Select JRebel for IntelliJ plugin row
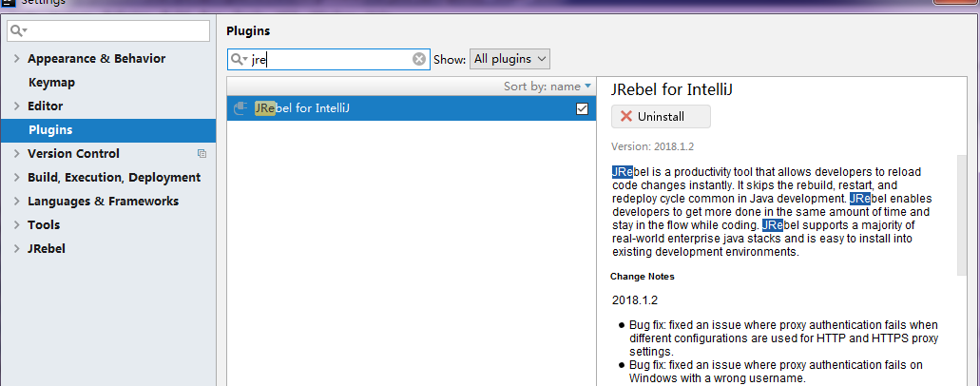 [x=412, y=108]
